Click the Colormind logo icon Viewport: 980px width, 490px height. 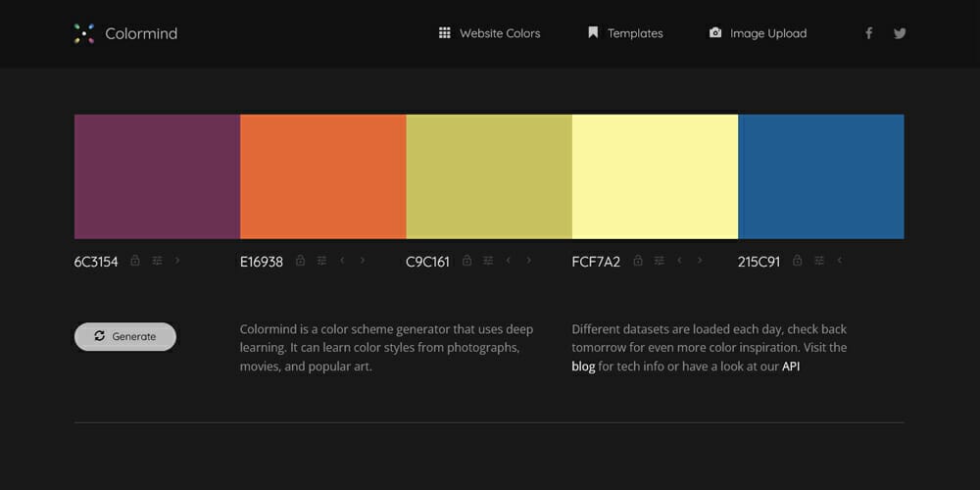coord(83,33)
